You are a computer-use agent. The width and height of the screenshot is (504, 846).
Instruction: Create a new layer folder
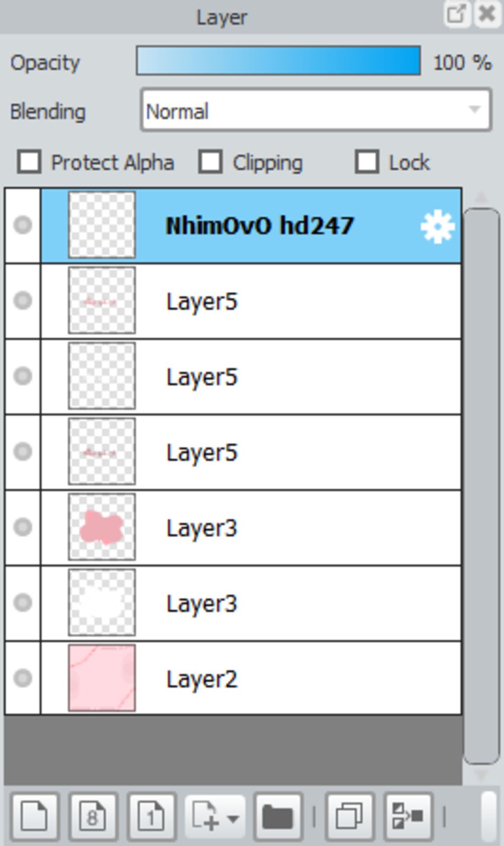[x=278, y=816]
